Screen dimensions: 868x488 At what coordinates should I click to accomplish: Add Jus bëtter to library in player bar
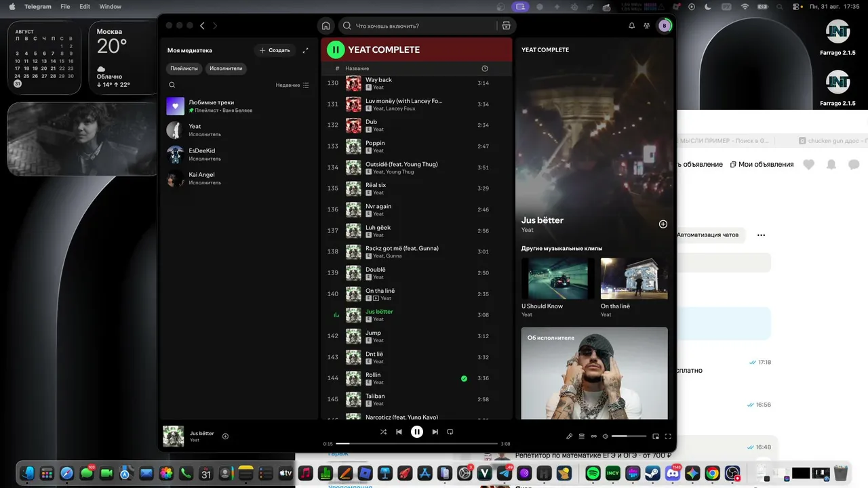[225, 436]
